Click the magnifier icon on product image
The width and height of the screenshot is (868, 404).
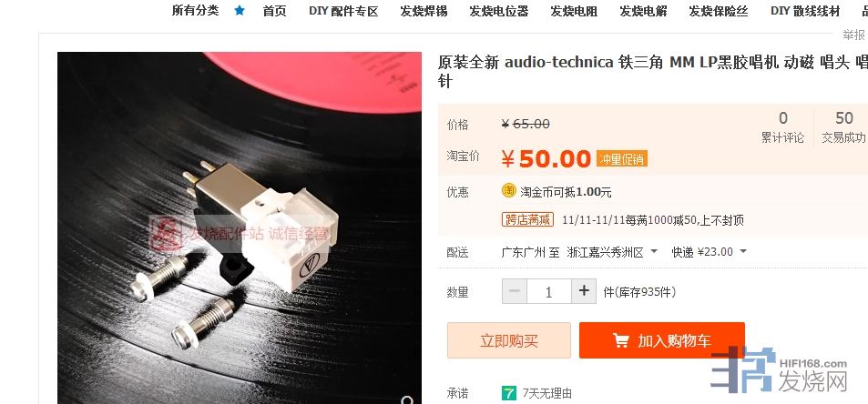coord(408,399)
